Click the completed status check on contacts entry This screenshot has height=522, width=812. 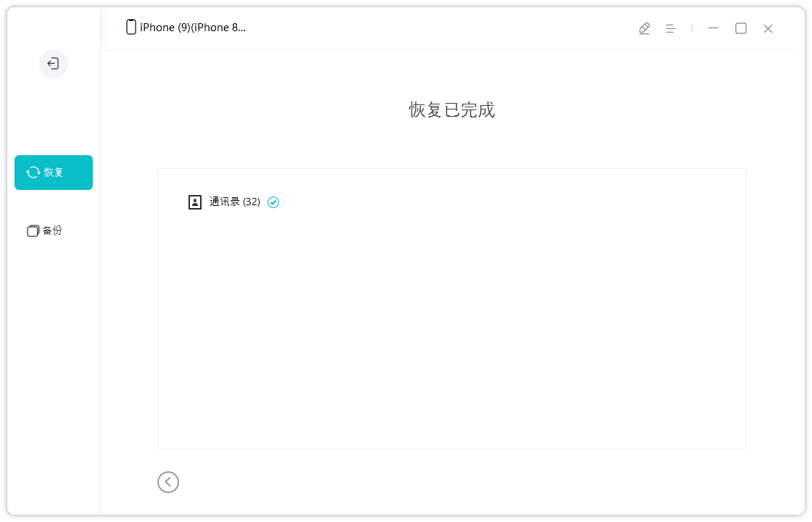click(x=273, y=202)
